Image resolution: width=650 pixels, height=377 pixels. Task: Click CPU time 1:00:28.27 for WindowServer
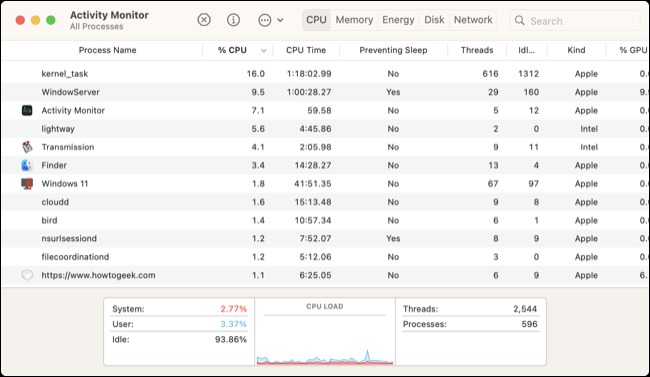309,92
